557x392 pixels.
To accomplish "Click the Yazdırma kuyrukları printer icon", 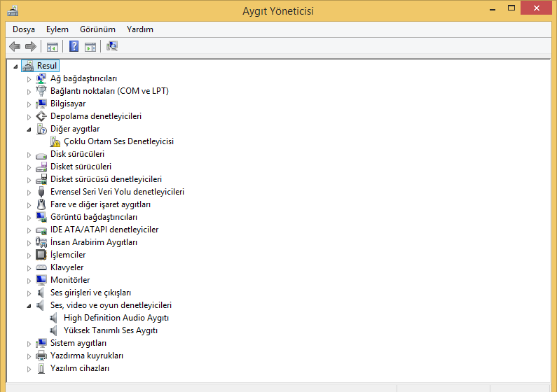I will (x=41, y=356).
